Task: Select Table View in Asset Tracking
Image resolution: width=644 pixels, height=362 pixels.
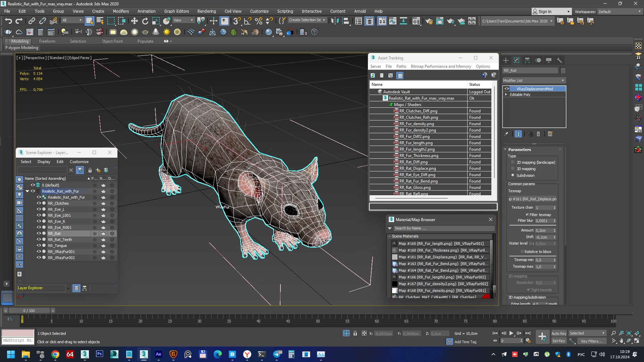Action: pyautogui.click(x=400, y=75)
